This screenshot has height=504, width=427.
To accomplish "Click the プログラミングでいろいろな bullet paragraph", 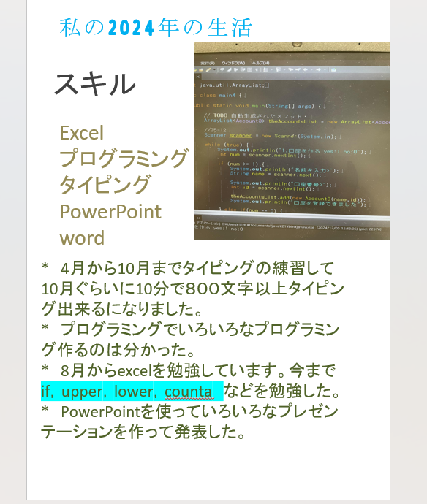I will (191, 329).
